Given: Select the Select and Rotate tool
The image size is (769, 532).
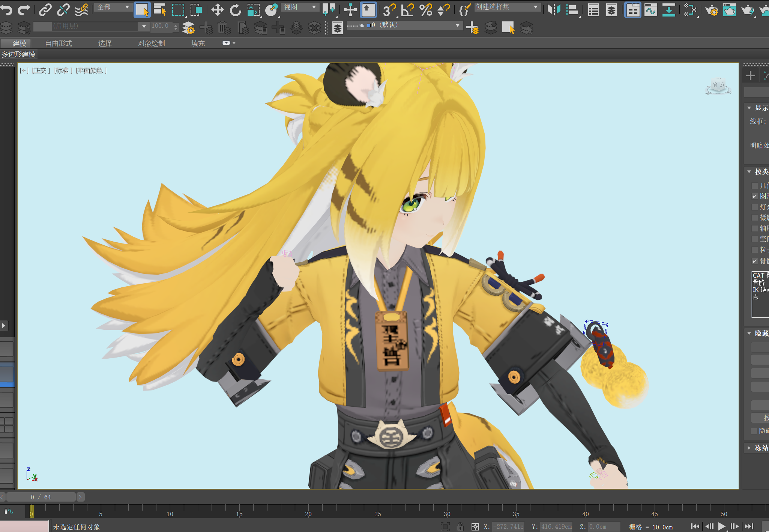Looking at the screenshot, I should [236, 10].
